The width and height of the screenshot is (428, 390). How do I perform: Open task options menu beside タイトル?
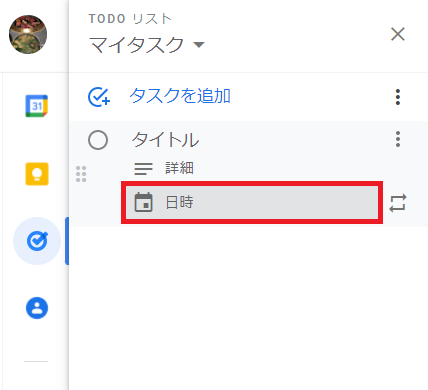[398, 139]
